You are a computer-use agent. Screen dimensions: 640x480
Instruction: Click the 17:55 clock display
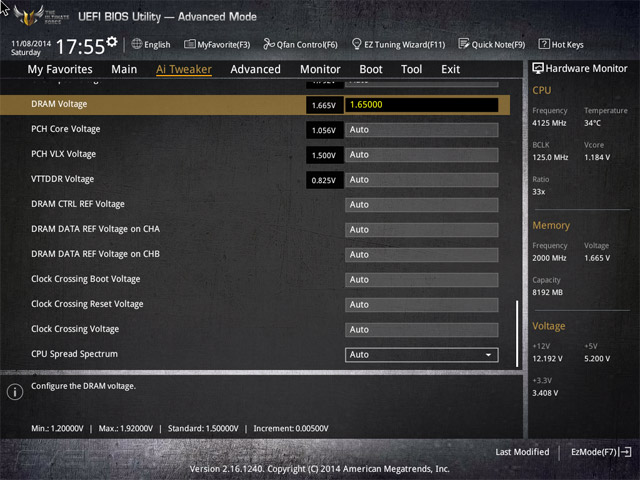80,47
